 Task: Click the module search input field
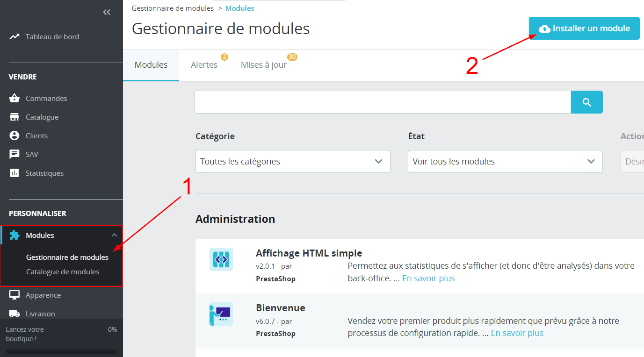point(383,102)
